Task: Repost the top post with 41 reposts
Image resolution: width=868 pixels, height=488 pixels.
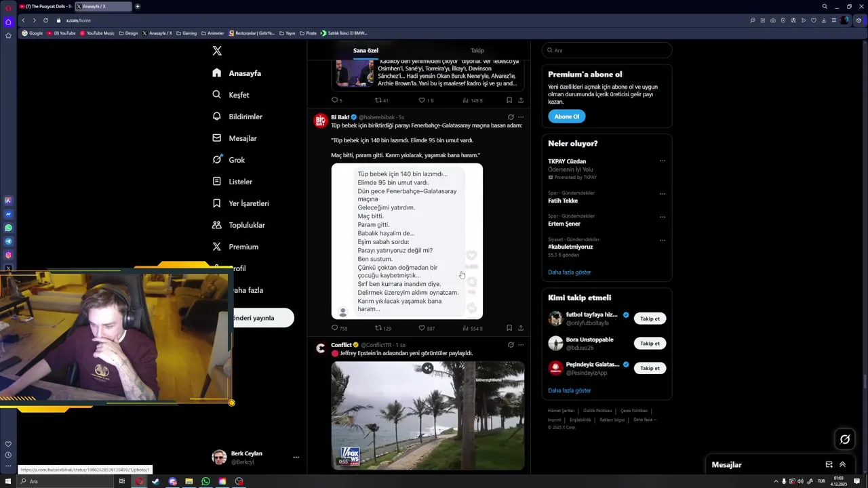Action: [378, 100]
